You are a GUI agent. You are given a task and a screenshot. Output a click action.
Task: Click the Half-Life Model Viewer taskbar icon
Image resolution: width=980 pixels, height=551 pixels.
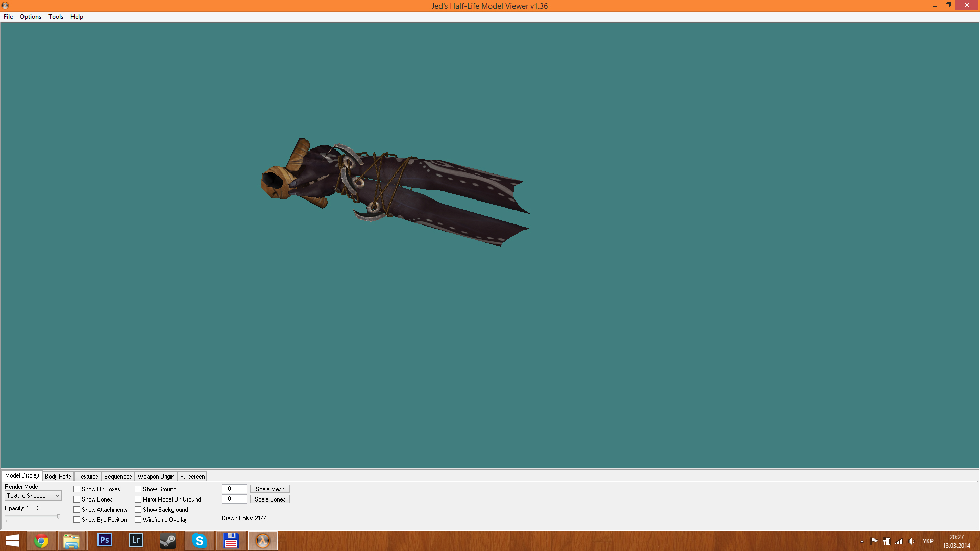pyautogui.click(x=263, y=541)
